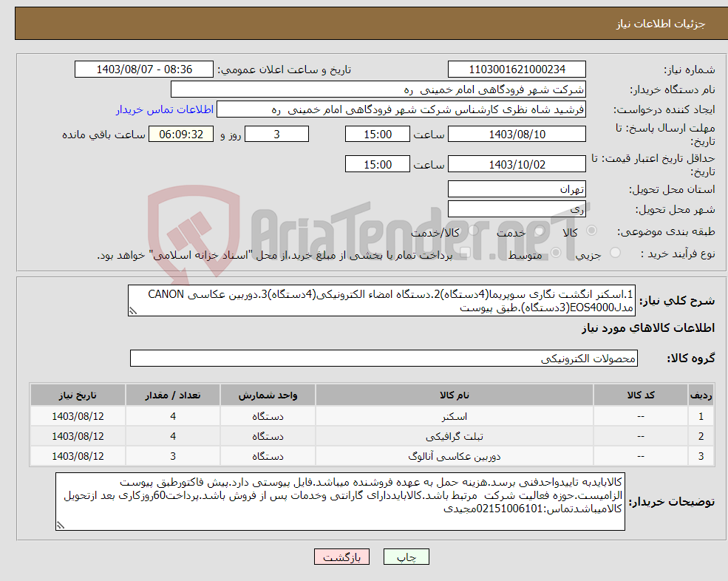This screenshot has height=581, width=728.
Task: Click the announcement date field 1403/08/07 - 08:36
Action: [x=144, y=69]
